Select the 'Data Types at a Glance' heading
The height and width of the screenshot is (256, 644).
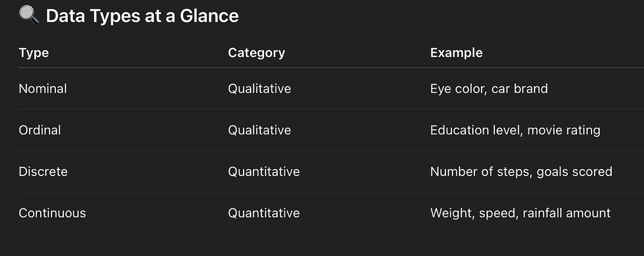point(142,16)
